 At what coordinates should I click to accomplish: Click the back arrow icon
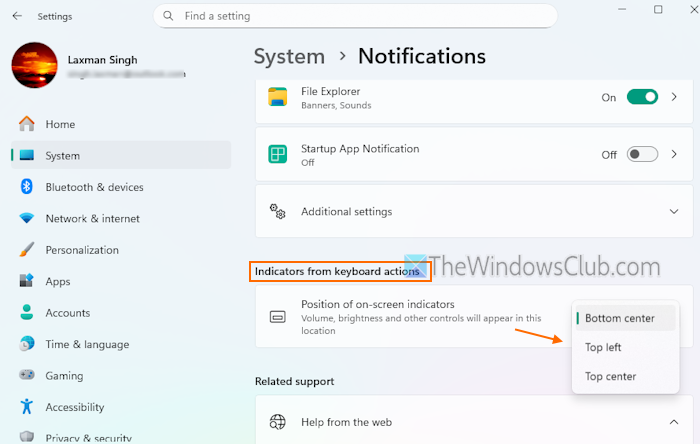coord(17,16)
